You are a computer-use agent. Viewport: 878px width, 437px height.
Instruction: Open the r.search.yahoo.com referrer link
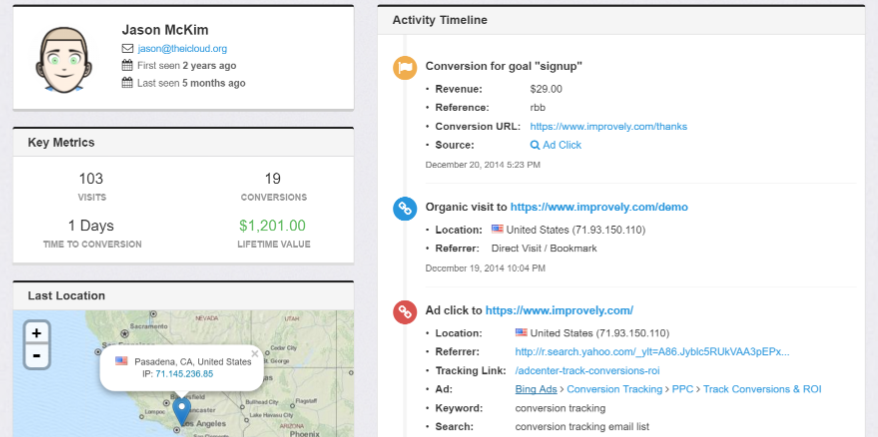coord(652,352)
